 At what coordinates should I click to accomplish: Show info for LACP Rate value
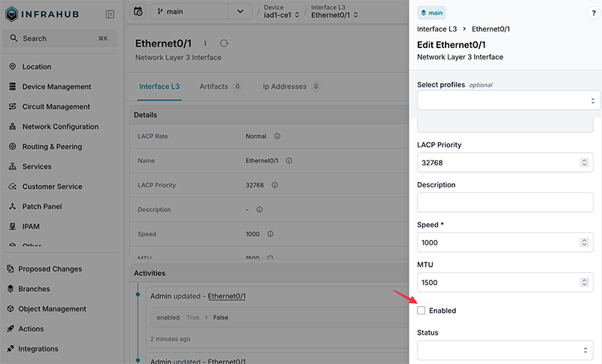277,136
